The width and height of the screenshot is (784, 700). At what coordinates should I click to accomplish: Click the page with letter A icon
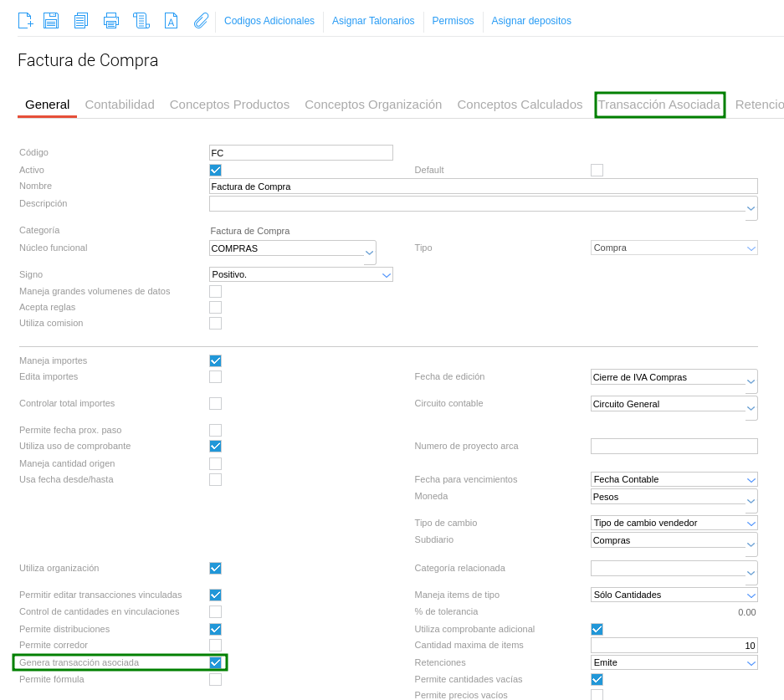click(171, 21)
